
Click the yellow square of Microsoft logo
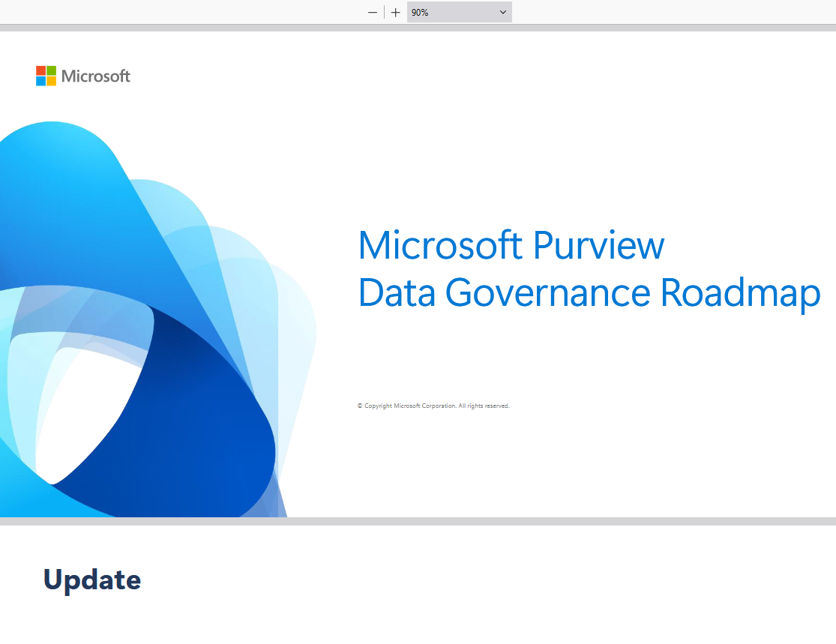tap(51, 81)
